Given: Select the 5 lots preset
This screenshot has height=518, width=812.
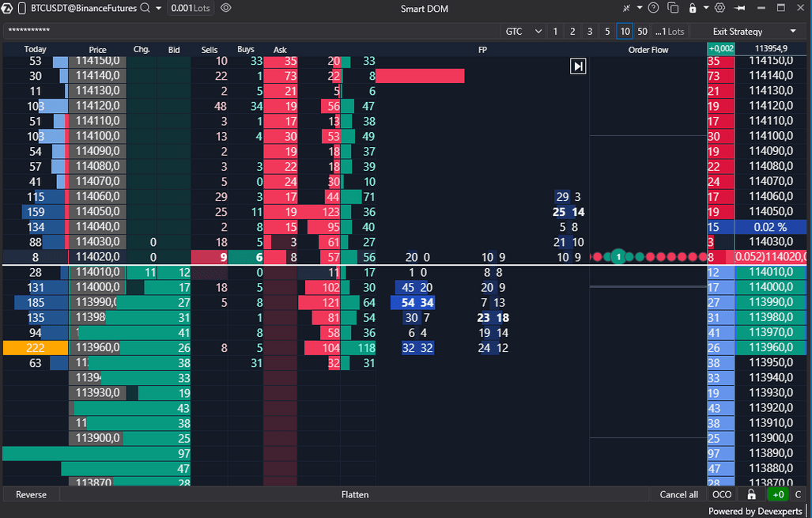Looking at the screenshot, I should pyautogui.click(x=607, y=32).
